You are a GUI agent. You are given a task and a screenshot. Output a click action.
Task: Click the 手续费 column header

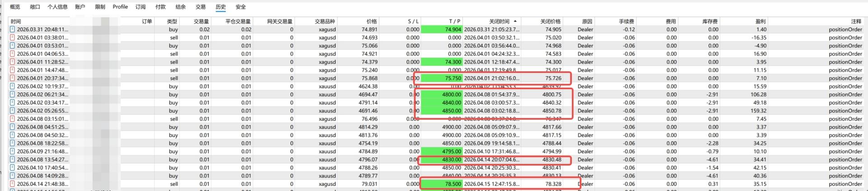627,21
